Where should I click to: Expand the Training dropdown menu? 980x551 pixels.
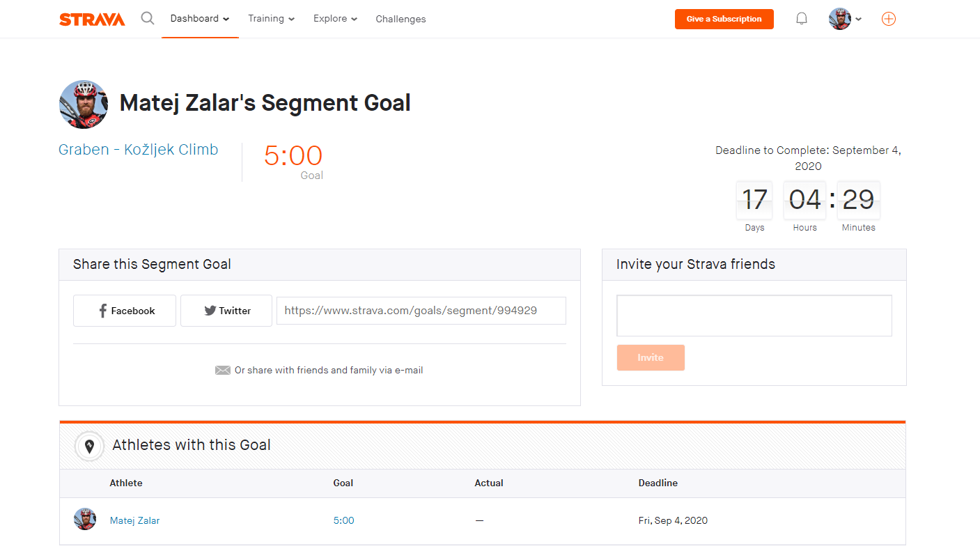click(271, 19)
